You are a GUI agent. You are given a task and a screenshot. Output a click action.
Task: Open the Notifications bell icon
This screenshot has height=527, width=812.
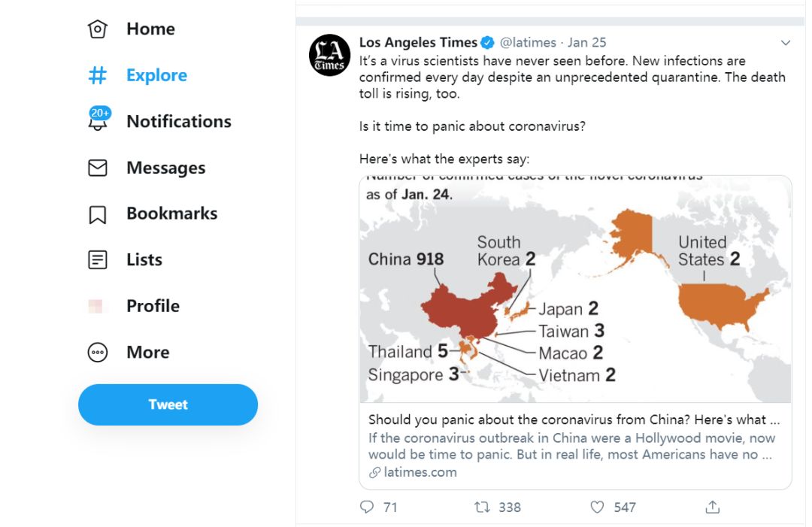tap(98, 120)
